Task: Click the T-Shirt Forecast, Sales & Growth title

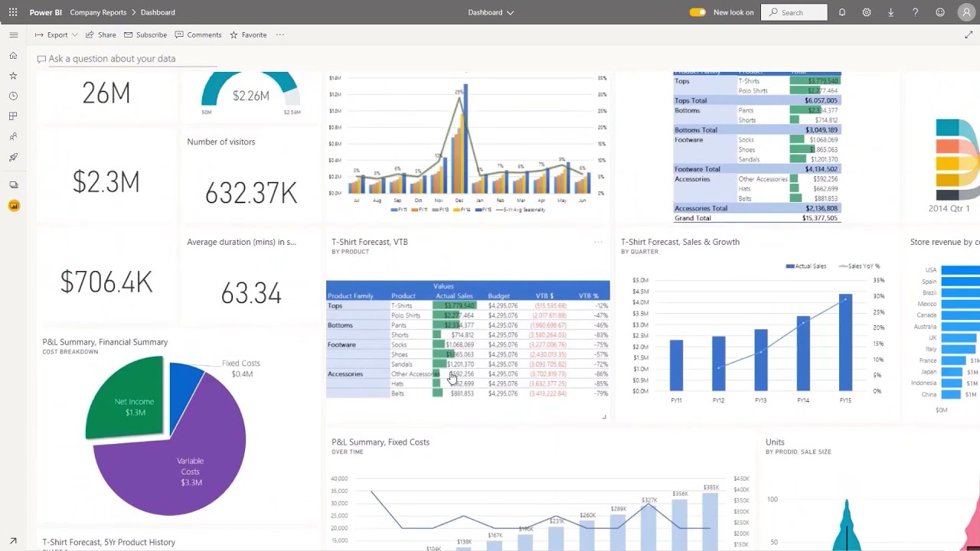Action: tap(680, 242)
